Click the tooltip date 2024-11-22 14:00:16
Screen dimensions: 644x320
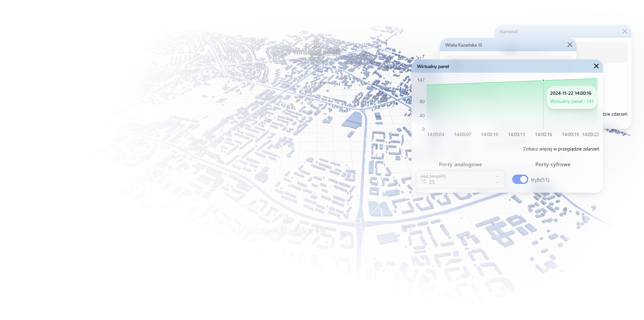(x=571, y=93)
